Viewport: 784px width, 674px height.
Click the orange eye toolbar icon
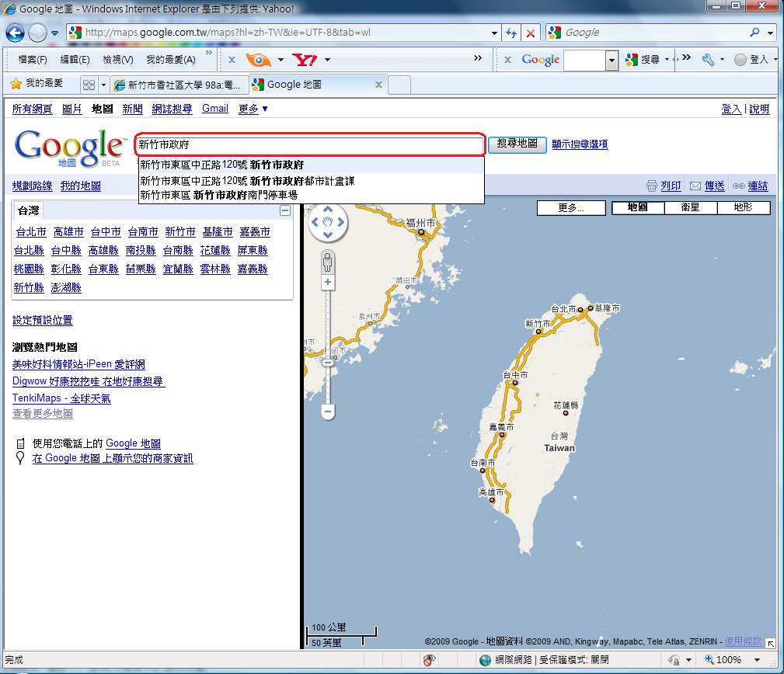[259, 60]
